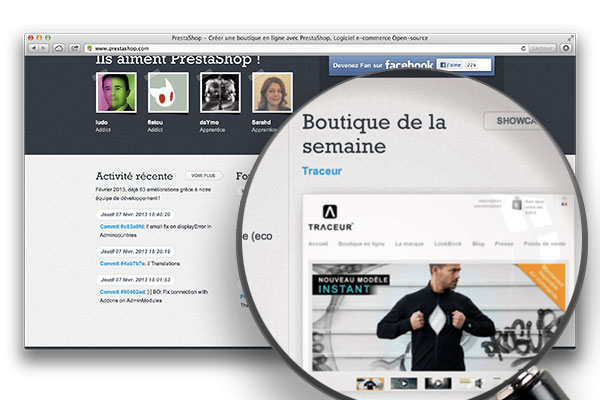Image resolution: width=600 pixels, height=400 pixels.
Task: Open the Accueil menu item
Action: click(x=318, y=244)
